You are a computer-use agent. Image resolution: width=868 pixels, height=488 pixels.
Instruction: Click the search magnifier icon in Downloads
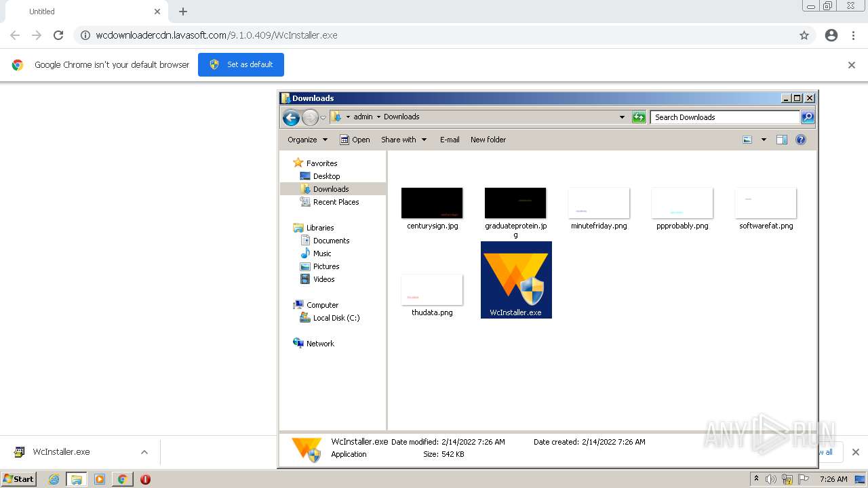click(808, 117)
